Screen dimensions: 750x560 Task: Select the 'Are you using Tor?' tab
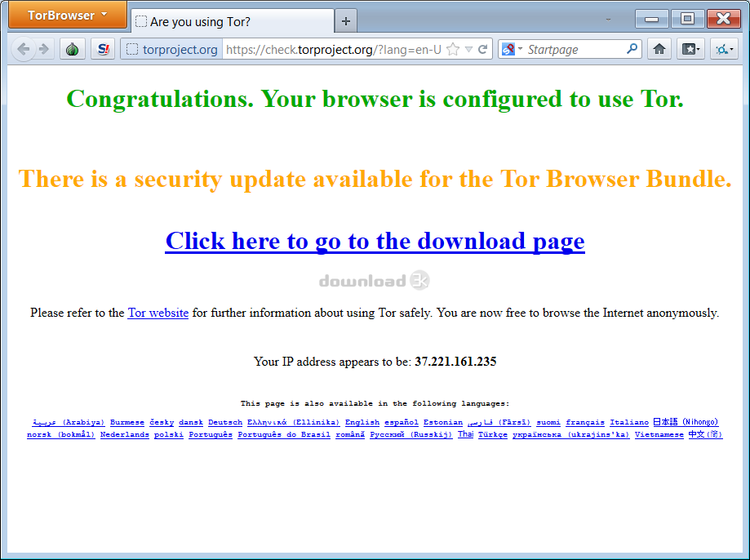[232, 21]
